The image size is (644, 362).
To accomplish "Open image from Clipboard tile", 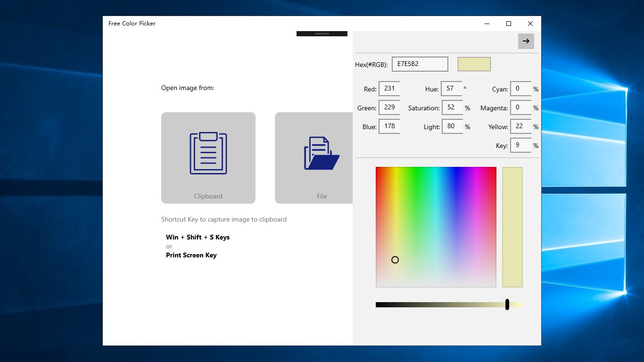I will (x=208, y=158).
